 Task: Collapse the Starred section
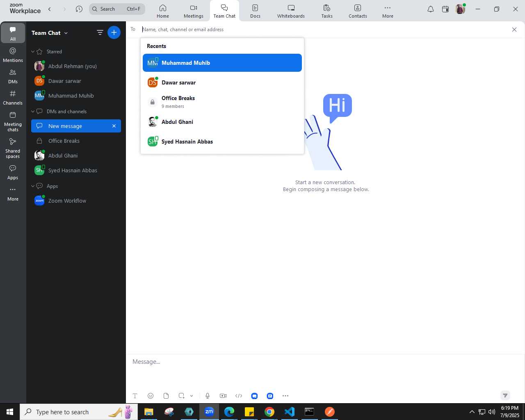point(33,52)
